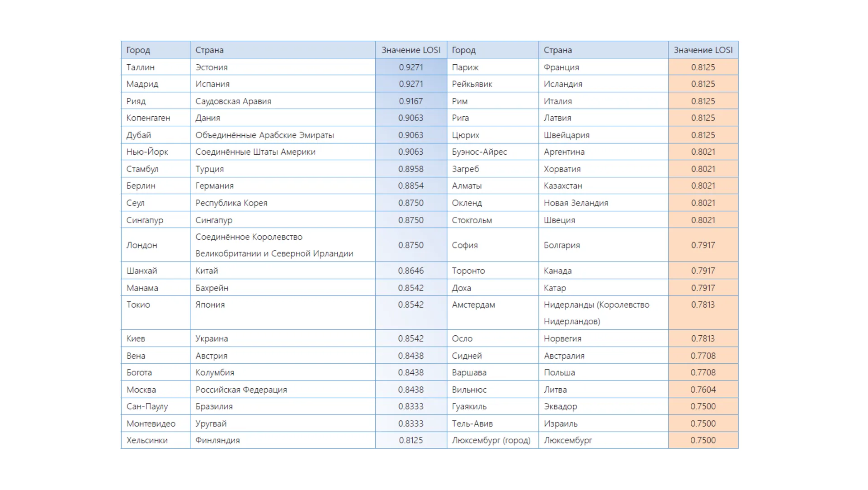Select the Рим city cell
Image resolution: width=868 pixels, height=490 pixels.
[x=493, y=101]
